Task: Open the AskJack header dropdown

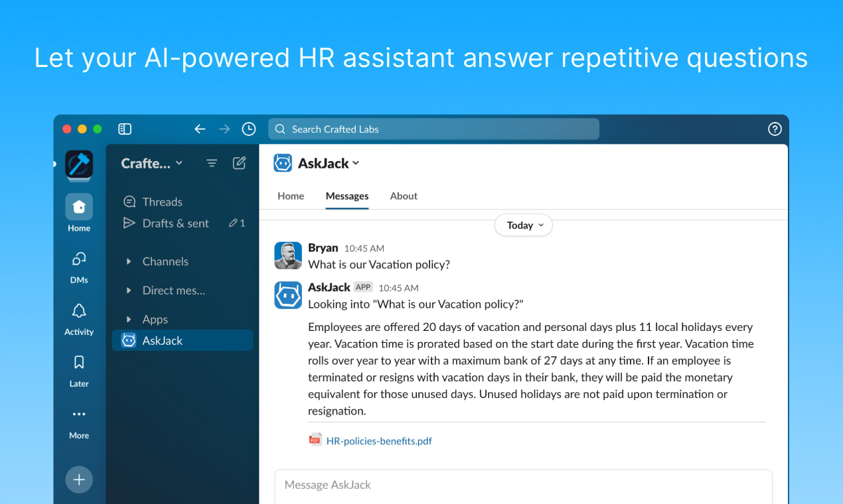Action: [329, 163]
